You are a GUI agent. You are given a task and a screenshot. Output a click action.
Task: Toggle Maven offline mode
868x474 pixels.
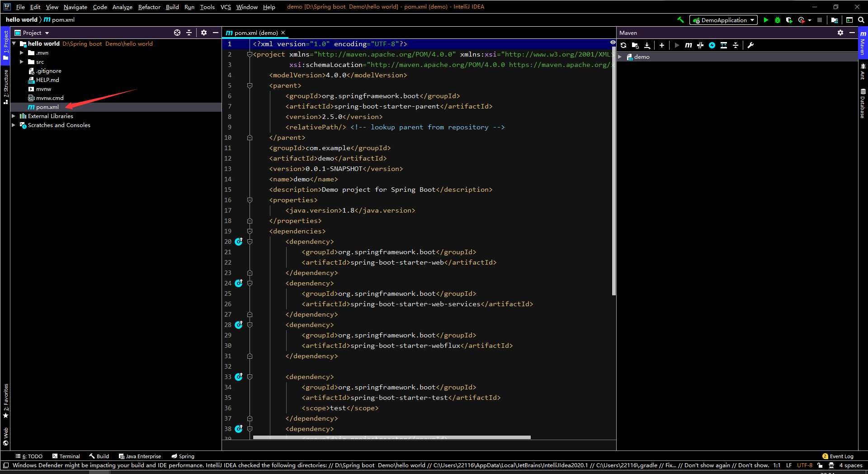click(x=700, y=45)
